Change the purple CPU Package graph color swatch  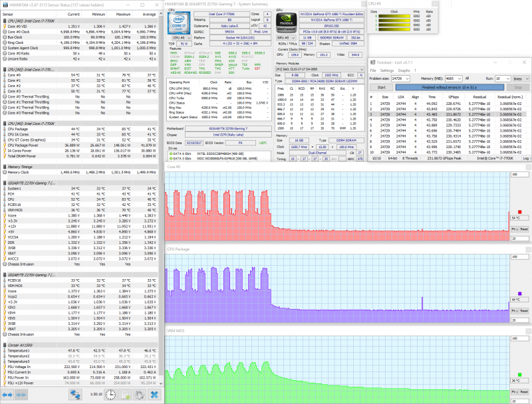(x=519, y=294)
